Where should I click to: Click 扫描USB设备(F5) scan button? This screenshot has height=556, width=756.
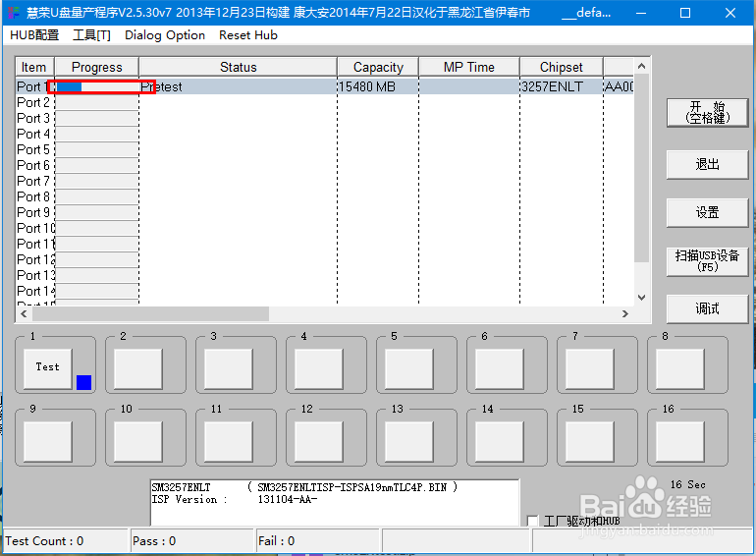coord(707,261)
